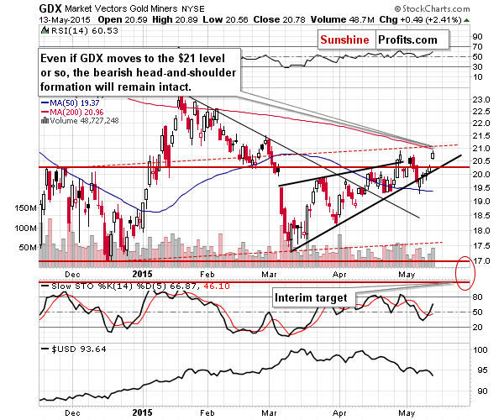Click the 17.0 price axis label
504x420 pixels.
coord(481,260)
